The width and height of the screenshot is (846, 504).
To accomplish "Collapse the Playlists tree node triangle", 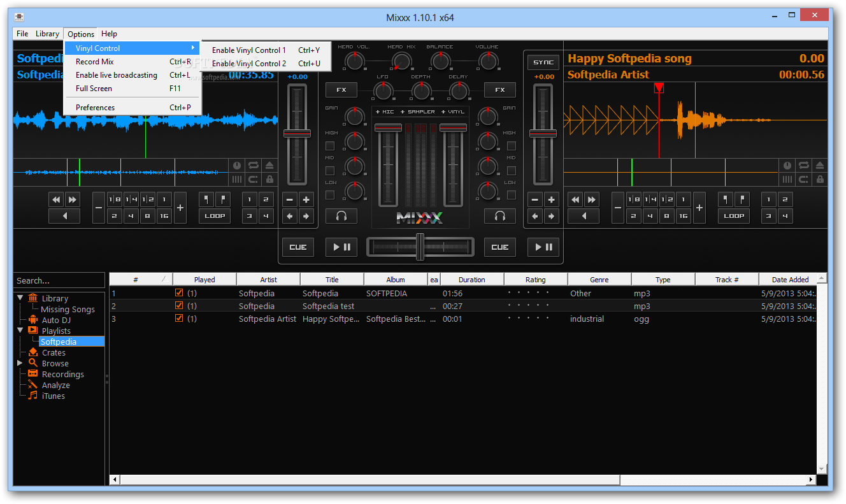I will pos(20,330).
